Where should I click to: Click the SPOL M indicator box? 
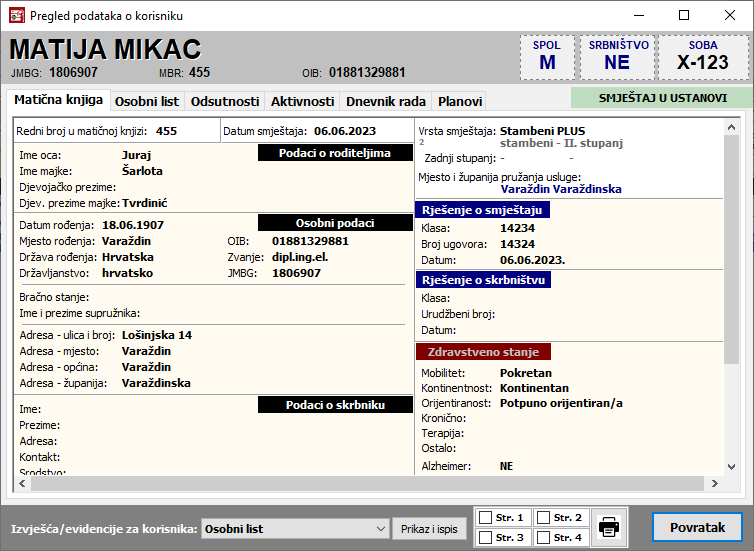547,57
